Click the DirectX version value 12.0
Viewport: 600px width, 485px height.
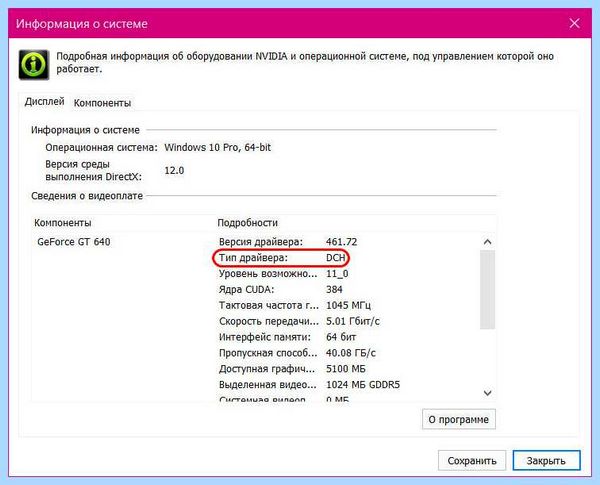click(174, 170)
